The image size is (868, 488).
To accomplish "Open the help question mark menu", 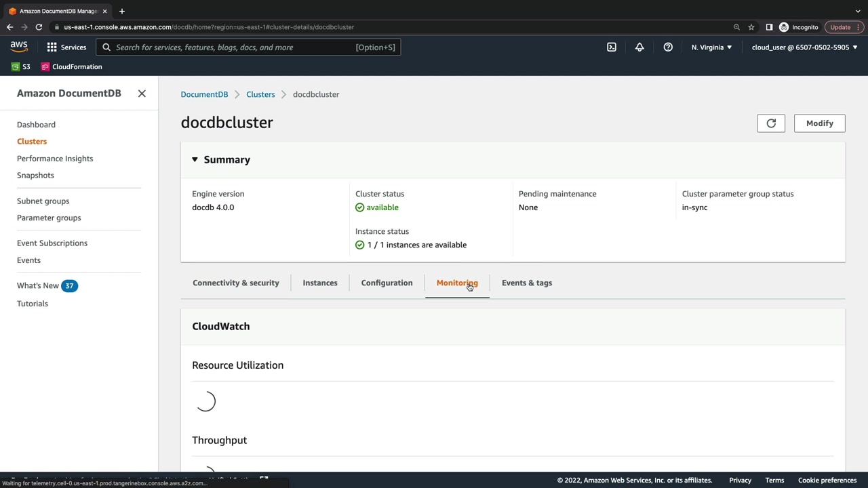I will coord(668,47).
